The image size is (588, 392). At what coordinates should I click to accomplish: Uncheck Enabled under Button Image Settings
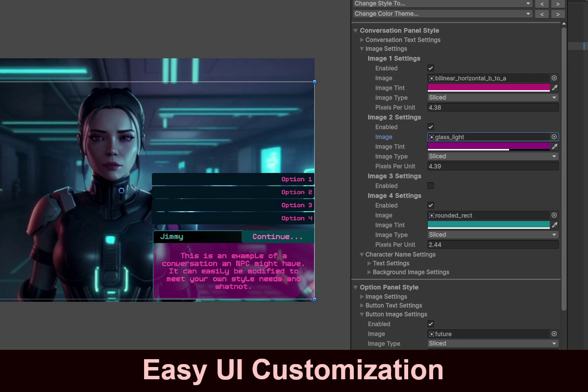tap(431, 324)
